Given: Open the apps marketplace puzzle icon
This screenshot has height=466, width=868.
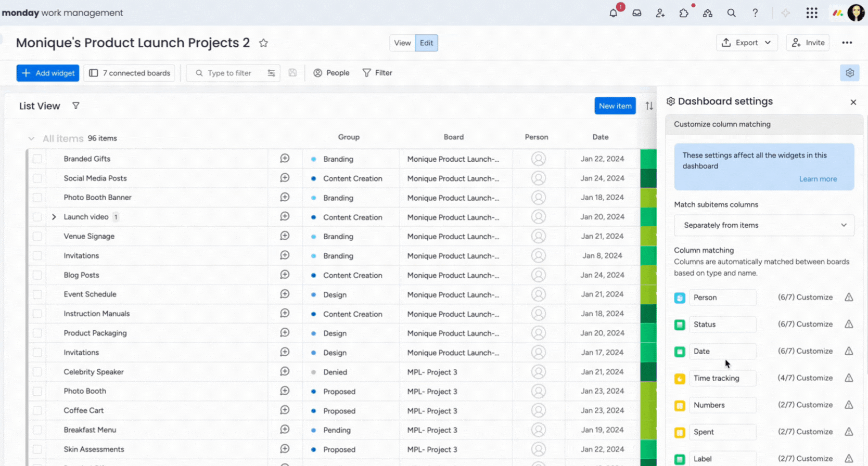Looking at the screenshot, I should point(684,13).
